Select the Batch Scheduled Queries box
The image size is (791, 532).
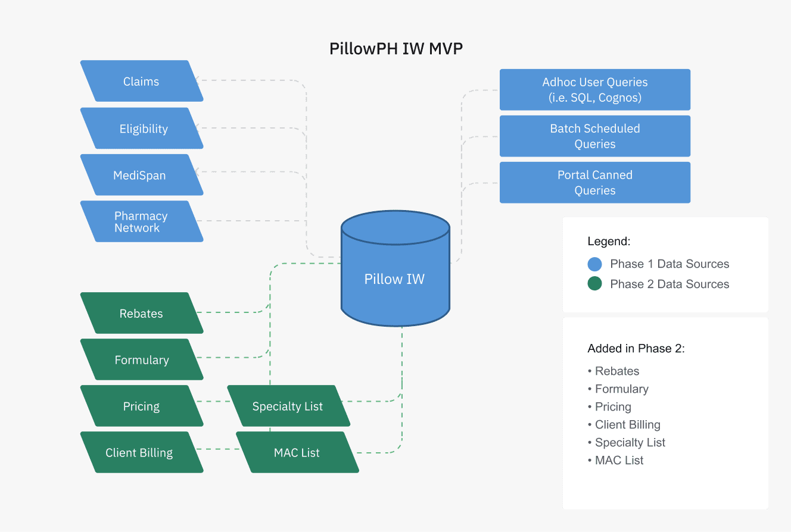click(x=595, y=136)
